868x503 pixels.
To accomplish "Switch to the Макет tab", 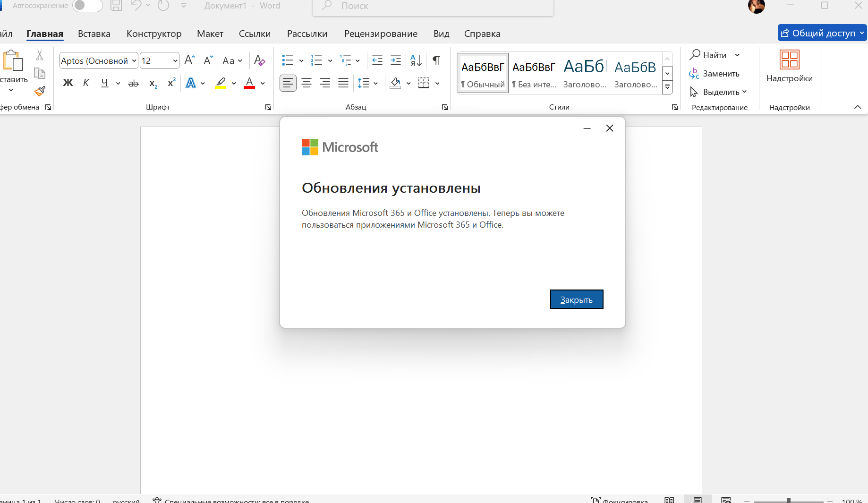I will click(x=210, y=34).
